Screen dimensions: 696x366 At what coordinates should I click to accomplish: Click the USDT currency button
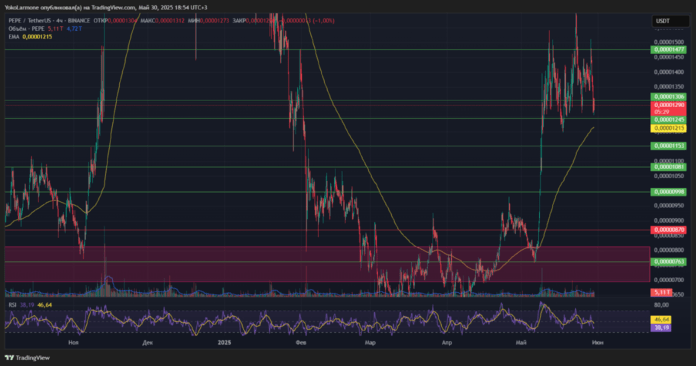670,21
